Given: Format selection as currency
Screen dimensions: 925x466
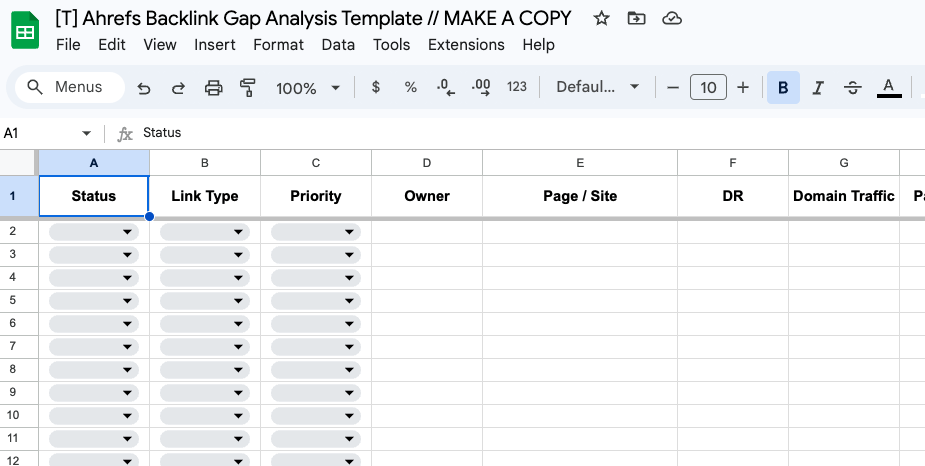Looking at the screenshot, I should click(x=376, y=88).
